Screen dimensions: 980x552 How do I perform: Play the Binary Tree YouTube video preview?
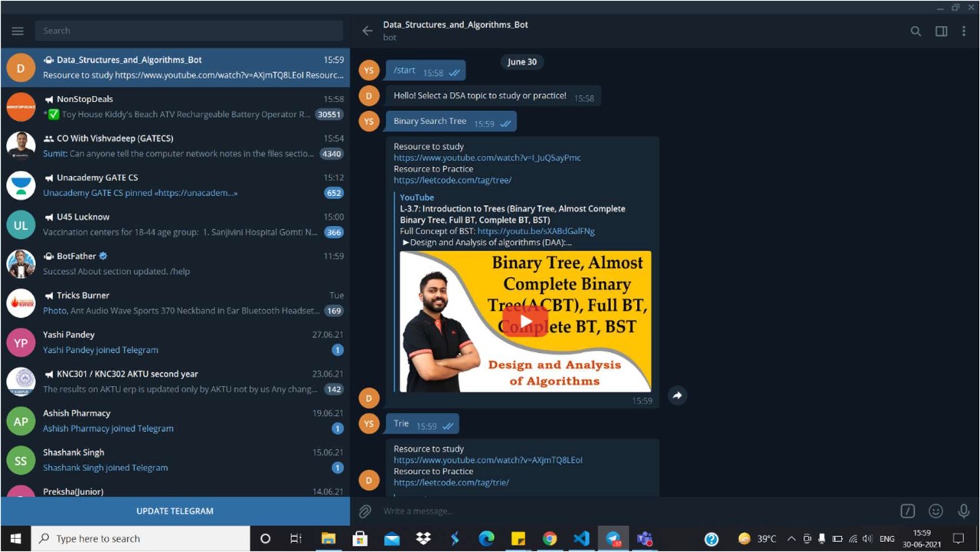[525, 321]
